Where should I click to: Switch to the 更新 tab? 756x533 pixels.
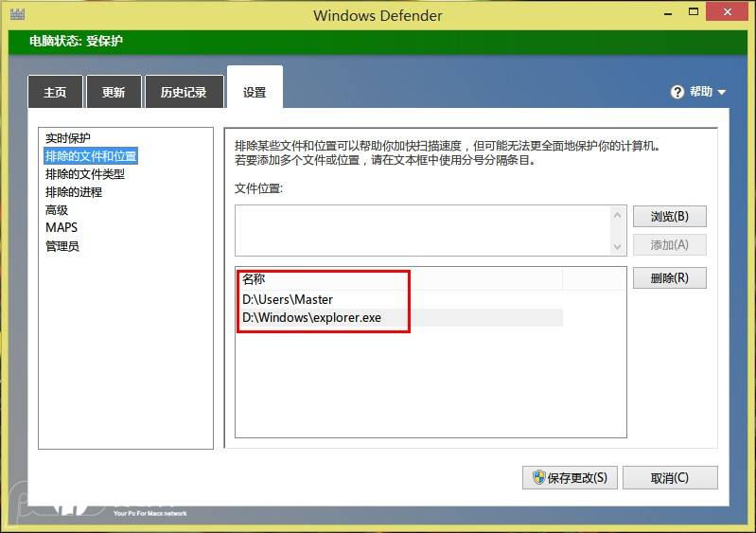click(114, 92)
